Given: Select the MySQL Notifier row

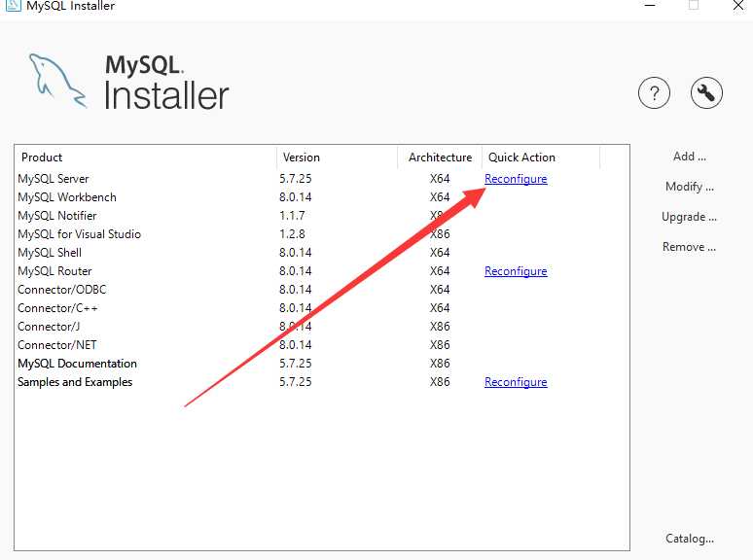Looking at the screenshot, I should point(321,216).
